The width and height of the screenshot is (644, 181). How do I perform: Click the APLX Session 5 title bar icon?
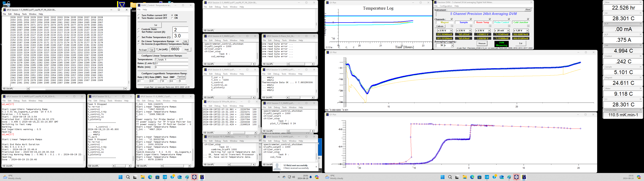click(264, 70)
